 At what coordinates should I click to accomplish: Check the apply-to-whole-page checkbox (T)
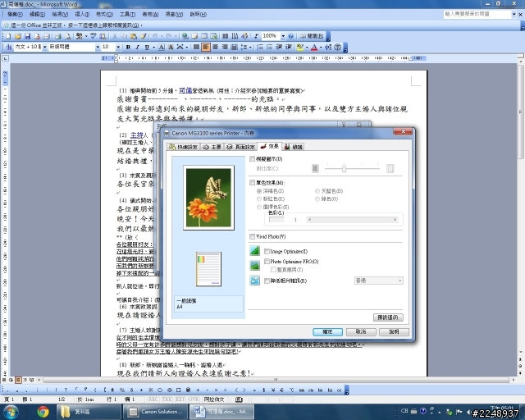point(273,270)
